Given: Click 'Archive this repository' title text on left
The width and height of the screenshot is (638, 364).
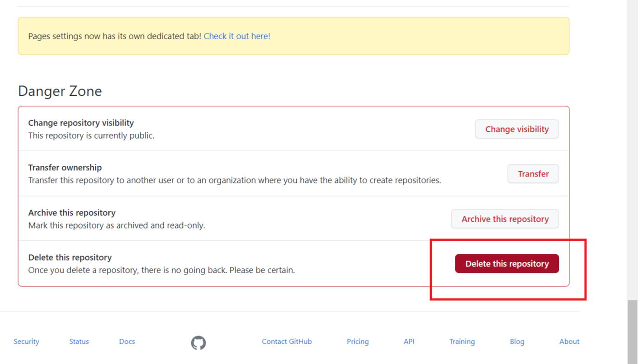Looking at the screenshot, I should [x=72, y=213].
